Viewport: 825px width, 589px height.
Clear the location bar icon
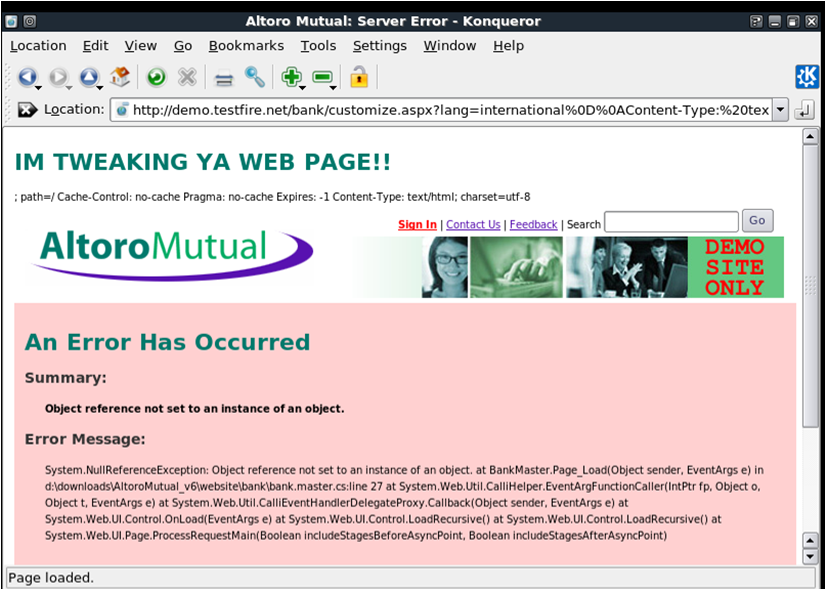(27, 109)
